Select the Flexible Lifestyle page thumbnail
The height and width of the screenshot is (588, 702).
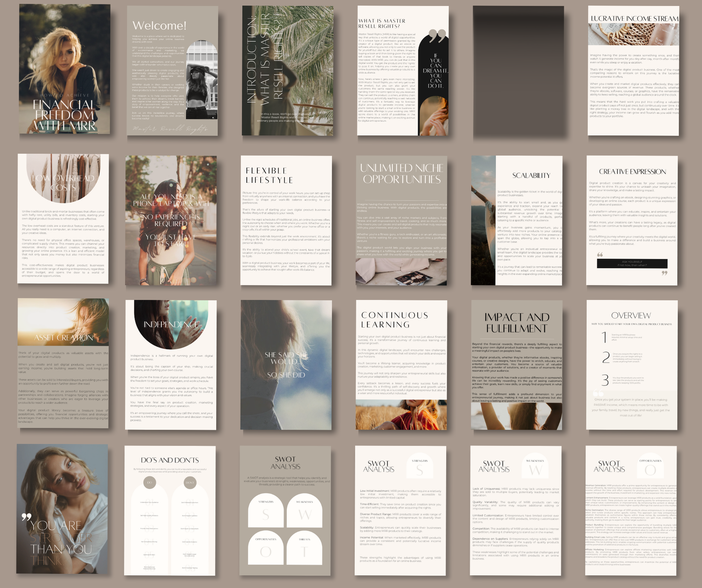[286, 220]
